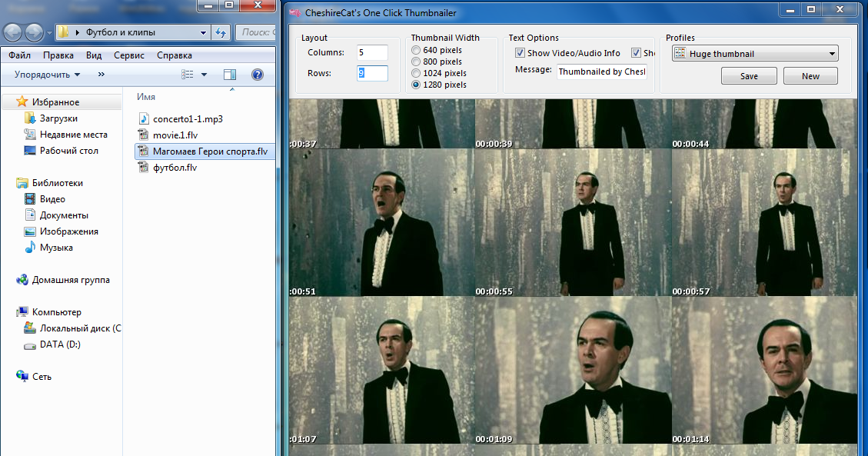Screen dimensions: 868x456
Task: Open the Упорядочить dropdown
Action: (x=47, y=75)
